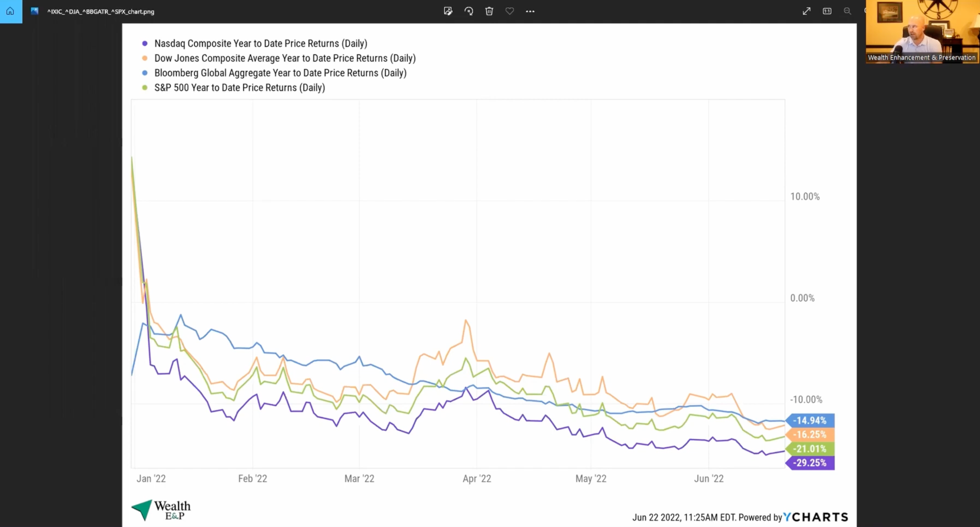This screenshot has height=527, width=980.
Task: Click Nasdaq Composite legend entry
Action: coord(261,43)
